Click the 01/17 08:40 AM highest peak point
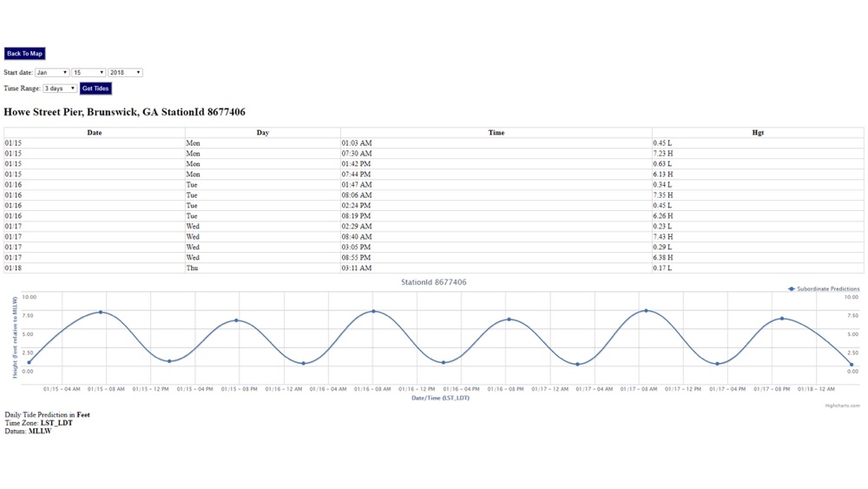This screenshot has height=489, width=868. click(646, 311)
